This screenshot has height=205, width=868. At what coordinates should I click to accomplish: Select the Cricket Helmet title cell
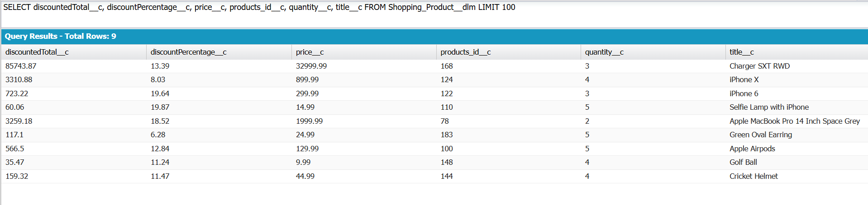coord(754,176)
